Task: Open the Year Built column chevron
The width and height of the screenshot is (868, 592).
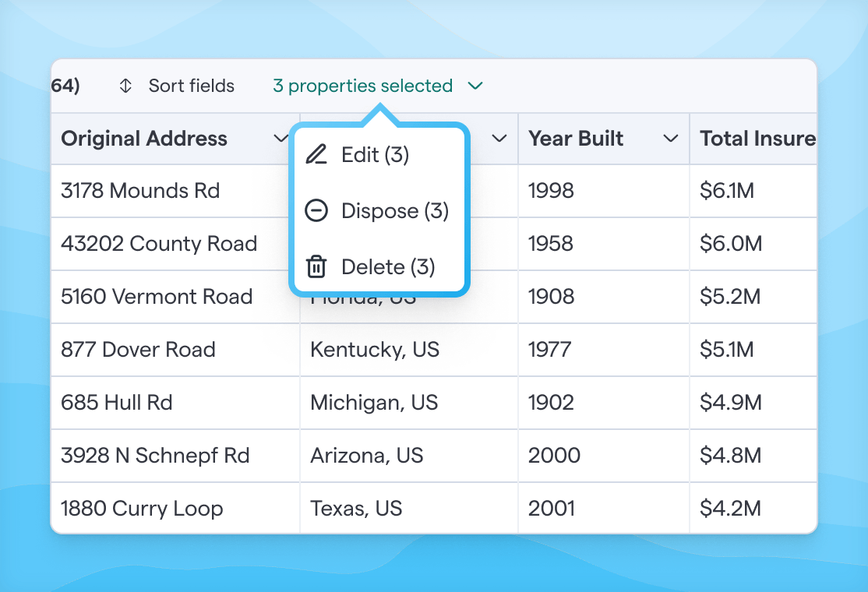Action: 669,139
